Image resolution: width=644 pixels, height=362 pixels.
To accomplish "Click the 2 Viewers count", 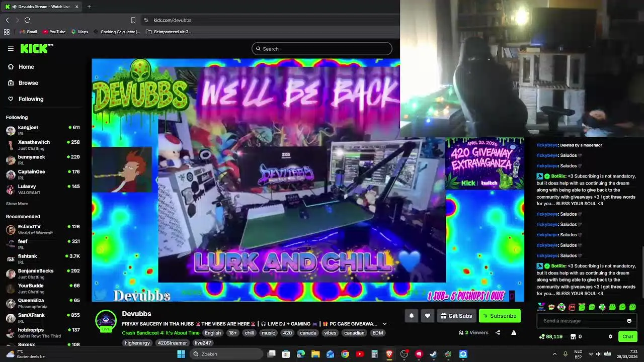I will [473, 333].
